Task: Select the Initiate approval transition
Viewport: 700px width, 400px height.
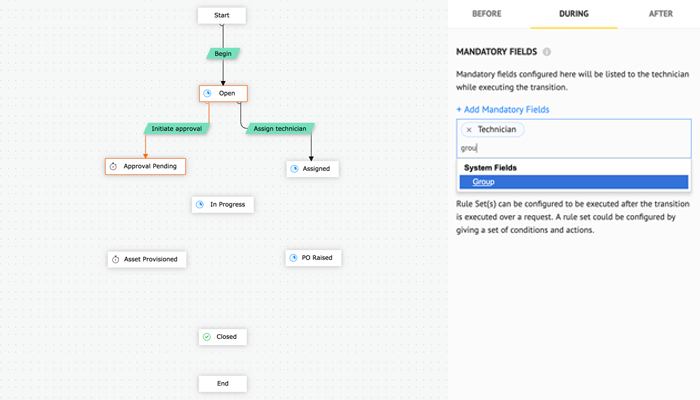Action: [x=176, y=128]
